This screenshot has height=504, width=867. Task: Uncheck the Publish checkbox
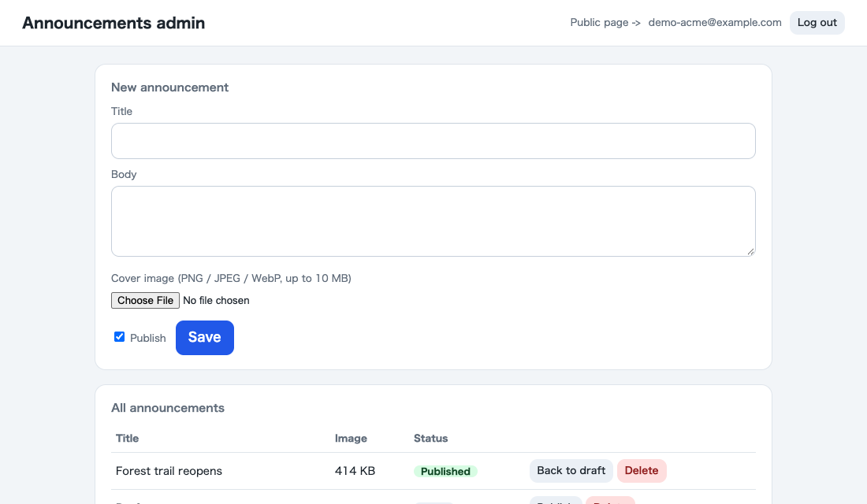(120, 336)
